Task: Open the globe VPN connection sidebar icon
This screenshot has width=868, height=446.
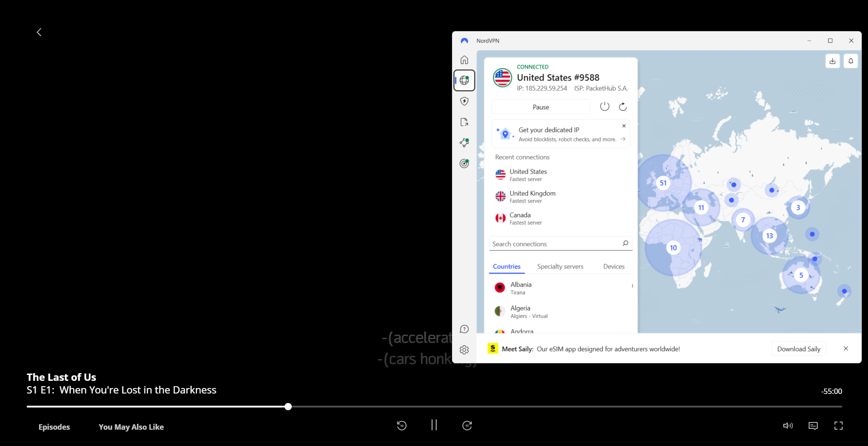Action: coord(464,81)
